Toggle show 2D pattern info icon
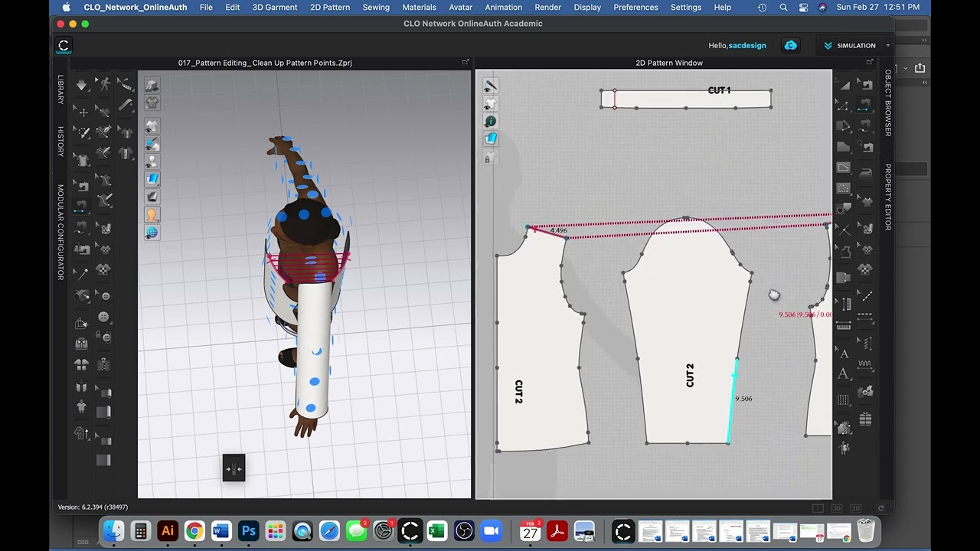Image resolution: width=980 pixels, height=551 pixels. pos(491,121)
